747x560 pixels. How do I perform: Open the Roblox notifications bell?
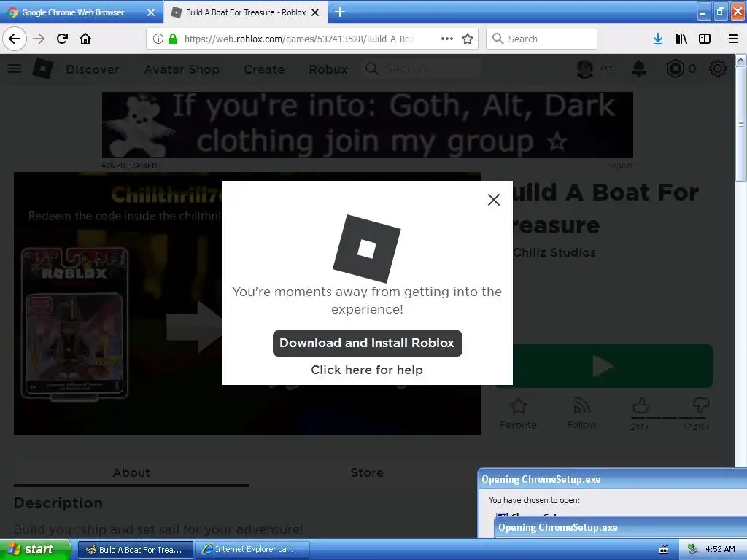click(x=639, y=69)
